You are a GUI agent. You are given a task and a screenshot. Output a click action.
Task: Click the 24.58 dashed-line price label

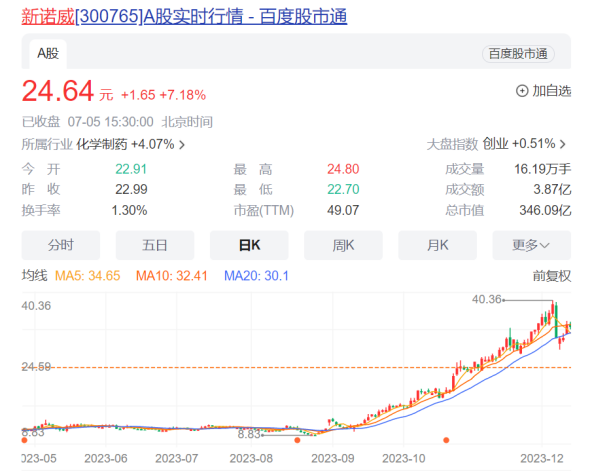click(x=36, y=367)
